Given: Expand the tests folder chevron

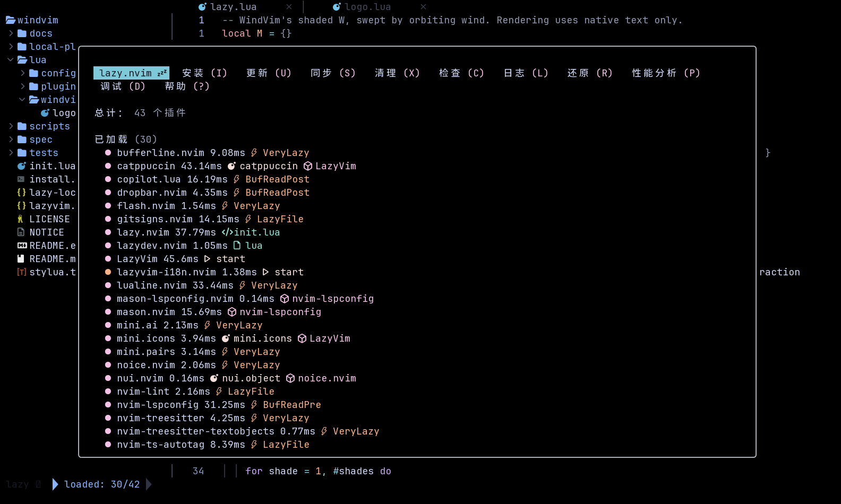Looking at the screenshot, I should [x=11, y=153].
